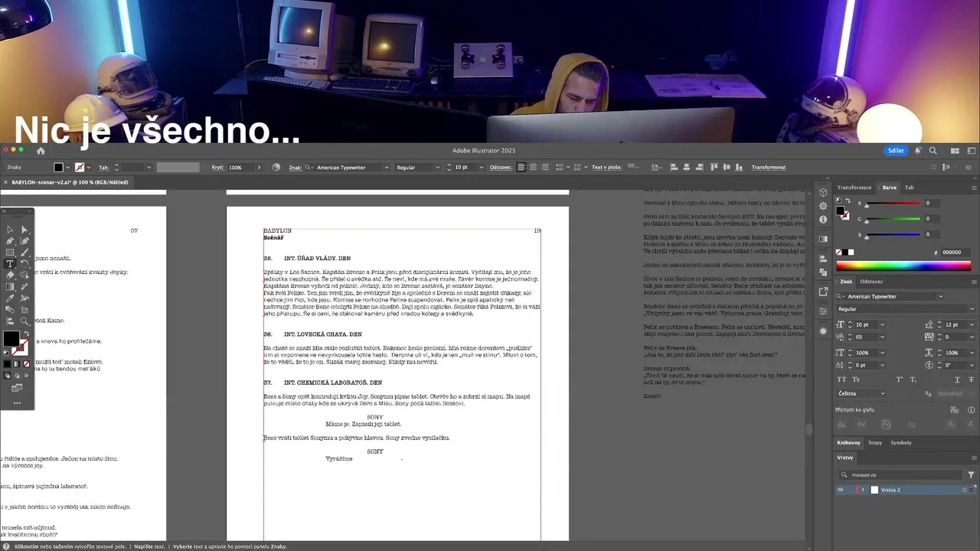The width and height of the screenshot is (980, 551).
Task: Switch to the Tah panel tab
Action: tap(910, 187)
